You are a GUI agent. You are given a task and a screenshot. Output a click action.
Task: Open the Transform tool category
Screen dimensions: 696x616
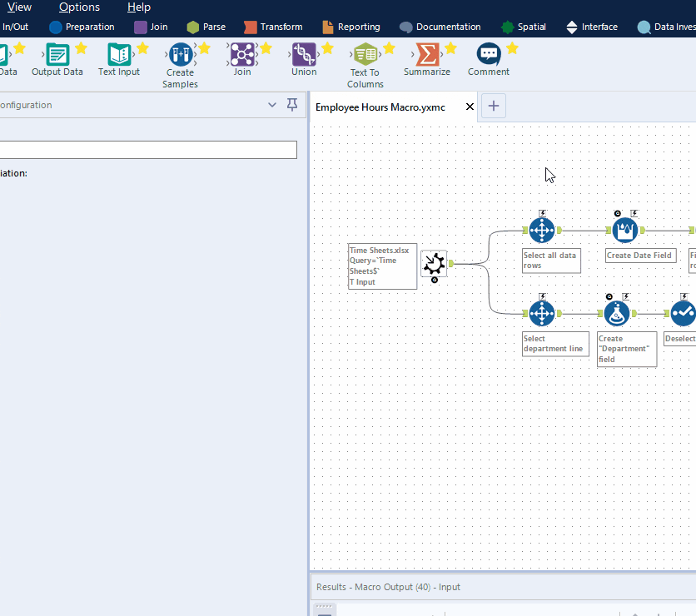pos(273,27)
